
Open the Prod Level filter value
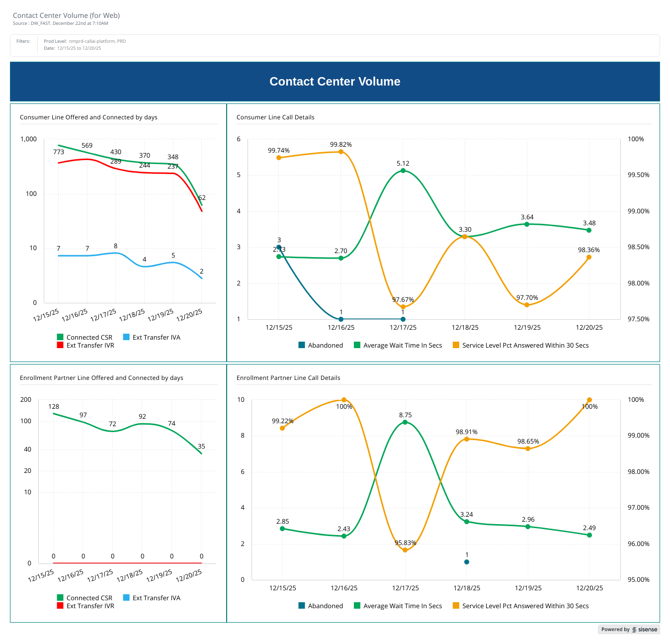[97, 41]
